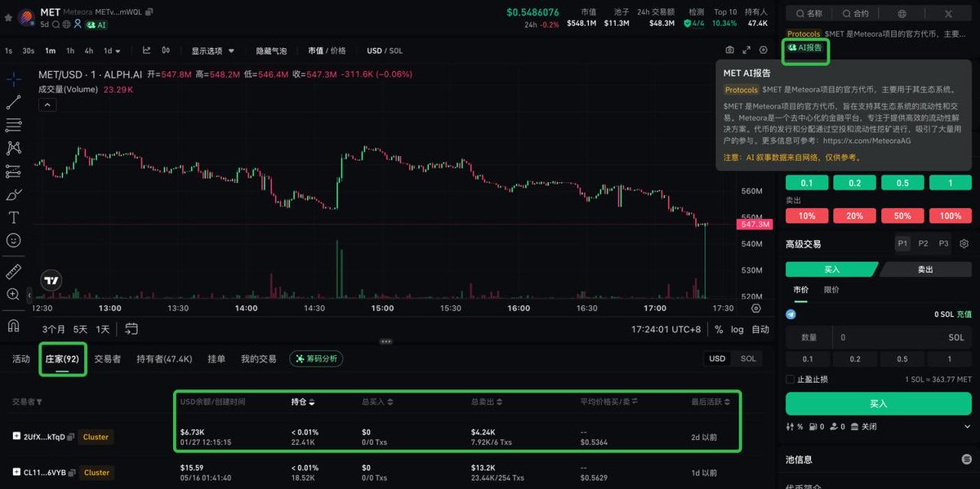Open the price scale settings gear on the chart
980x489 pixels.
coord(756,308)
